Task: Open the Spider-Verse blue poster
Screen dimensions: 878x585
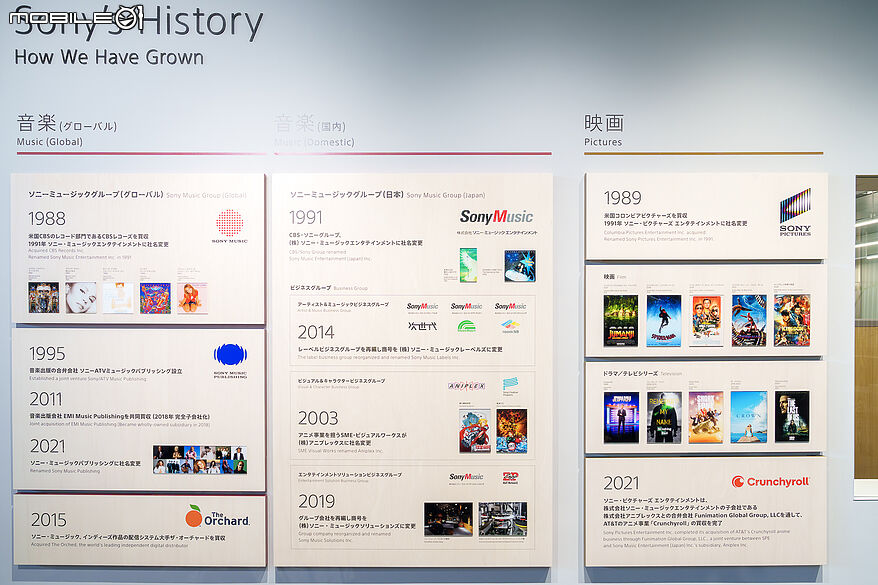Action: click(664, 321)
